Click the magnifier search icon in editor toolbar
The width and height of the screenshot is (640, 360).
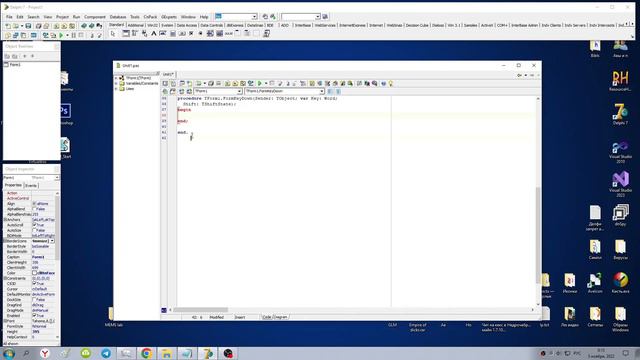(x=374, y=83)
